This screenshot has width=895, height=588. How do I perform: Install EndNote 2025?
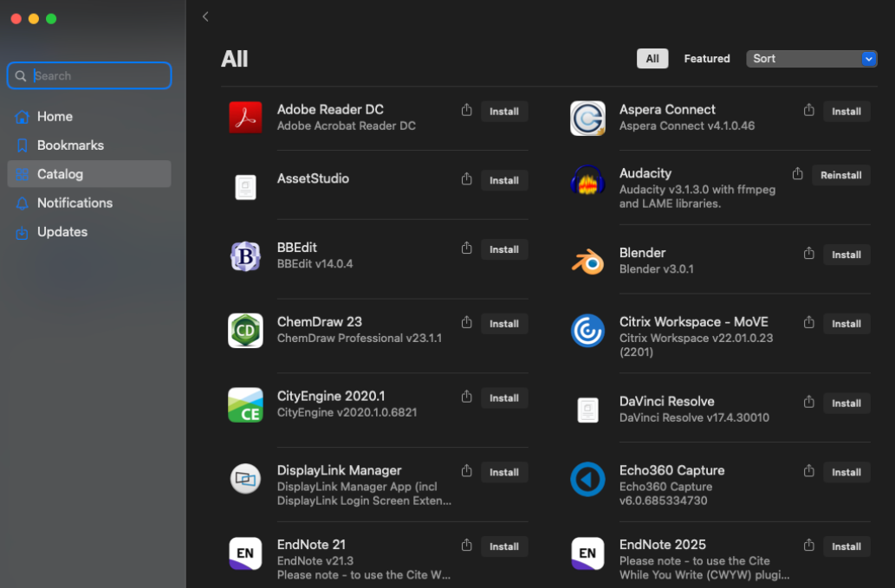(x=846, y=546)
